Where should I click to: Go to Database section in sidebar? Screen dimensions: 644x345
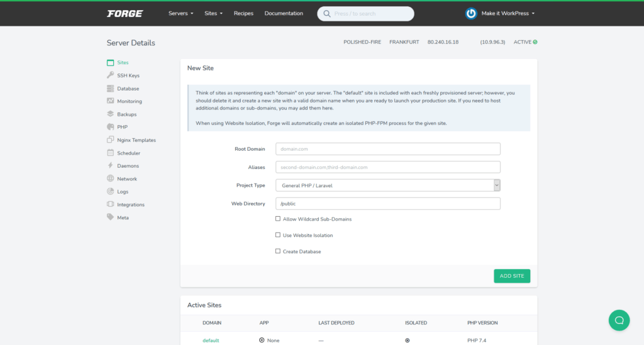pos(128,89)
